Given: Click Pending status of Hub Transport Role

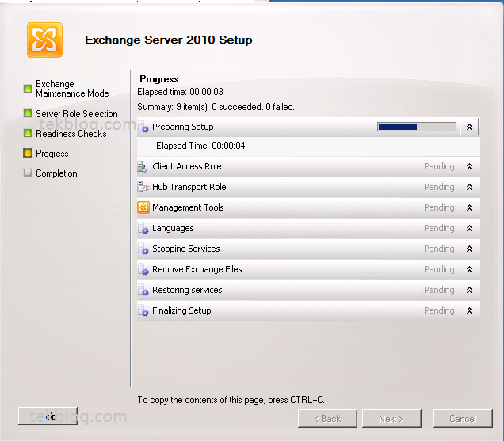Looking at the screenshot, I should click(x=439, y=187).
